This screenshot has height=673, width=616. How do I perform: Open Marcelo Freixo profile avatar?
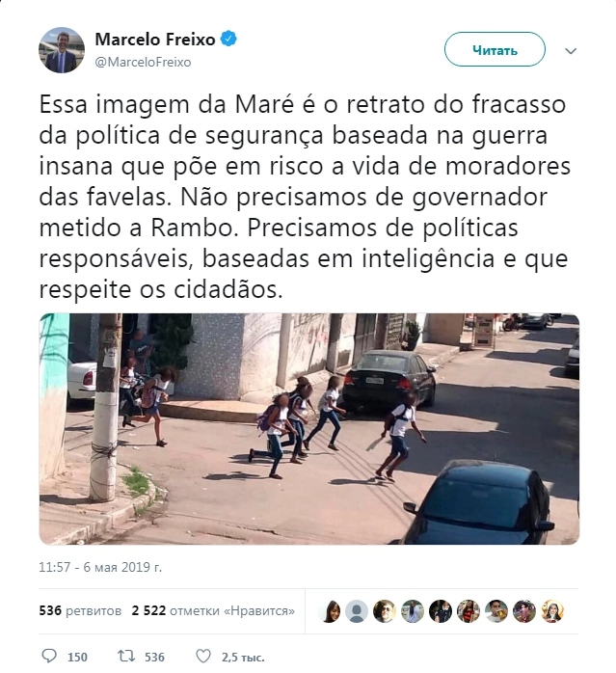click(x=62, y=50)
